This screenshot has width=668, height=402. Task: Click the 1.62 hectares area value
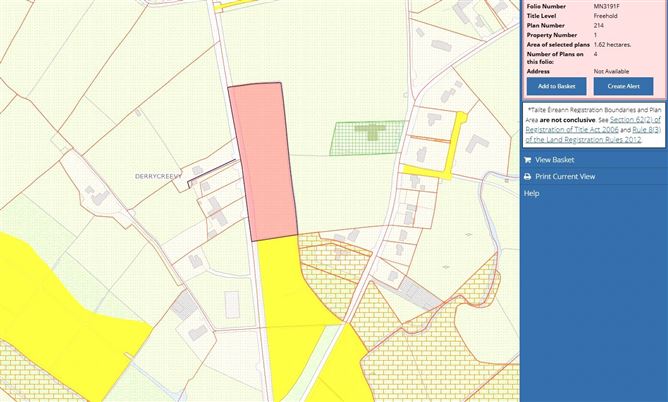coord(612,44)
